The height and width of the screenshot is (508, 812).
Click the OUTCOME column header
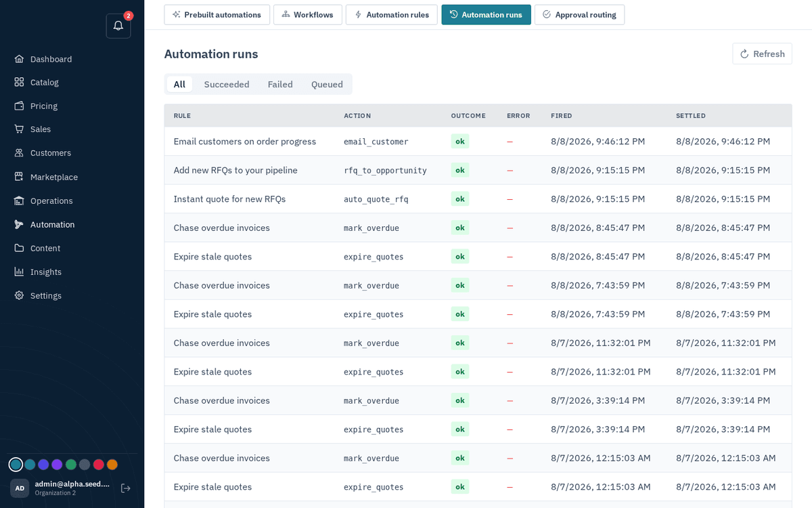click(x=468, y=116)
